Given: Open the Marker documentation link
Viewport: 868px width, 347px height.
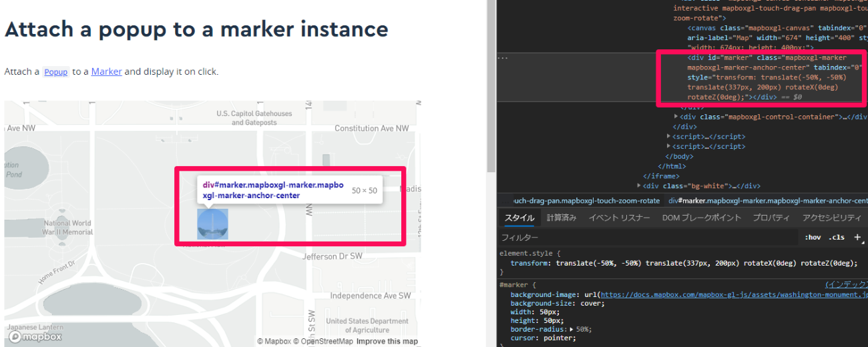Looking at the screenshot, I should tap(107, 71).
